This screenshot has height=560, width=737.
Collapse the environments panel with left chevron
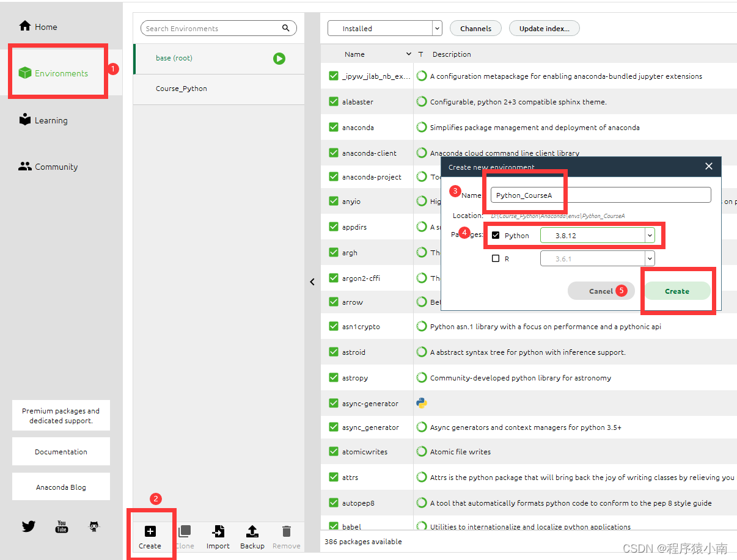pyautogui.click(x=312, y=282)
